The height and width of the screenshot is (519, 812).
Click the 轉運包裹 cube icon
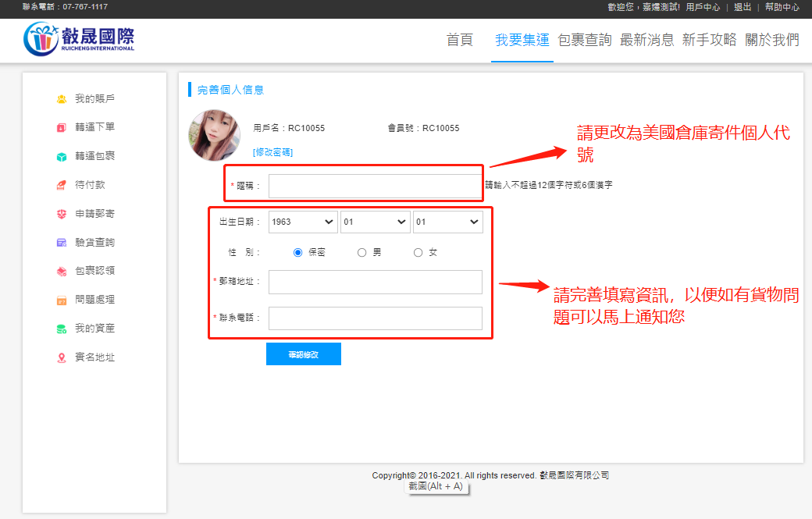[x=62, y=156]
